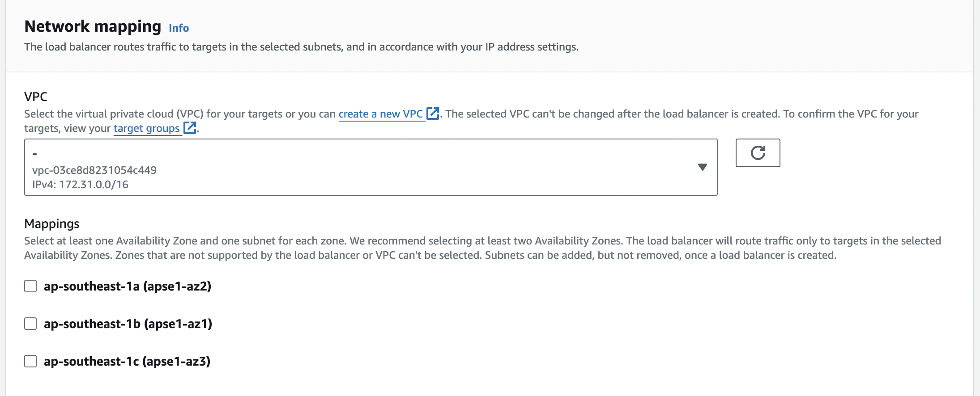Click external-link icon after "target groups"
This screenshot has height=396, width=980.
pyautogui.click(x=190, y=128)
